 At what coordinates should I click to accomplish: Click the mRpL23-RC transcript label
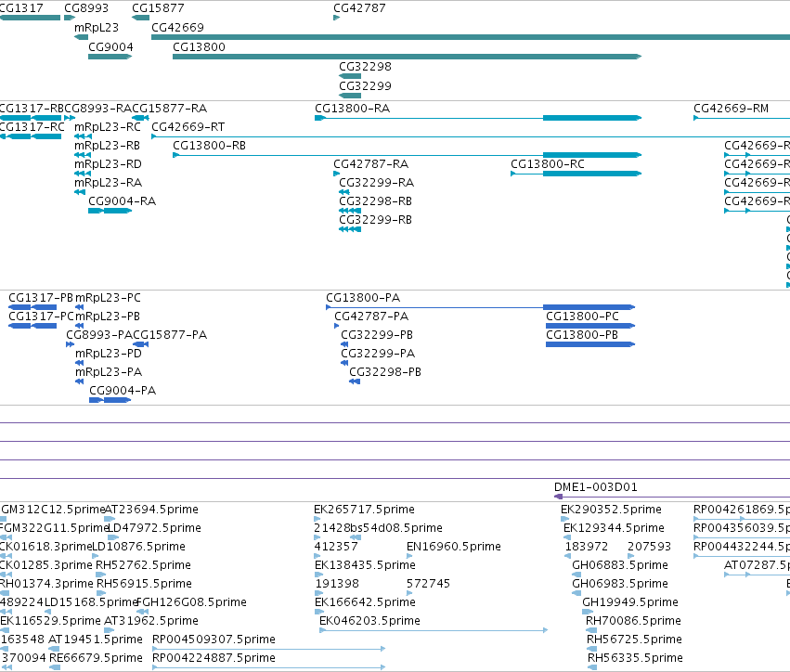pos(108,127)
